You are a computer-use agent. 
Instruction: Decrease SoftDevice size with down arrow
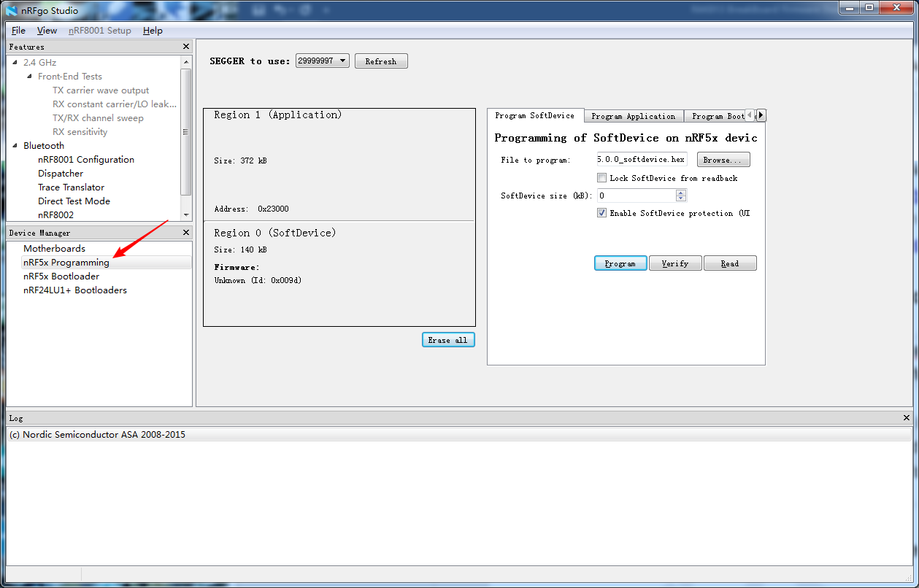(681, 198)
